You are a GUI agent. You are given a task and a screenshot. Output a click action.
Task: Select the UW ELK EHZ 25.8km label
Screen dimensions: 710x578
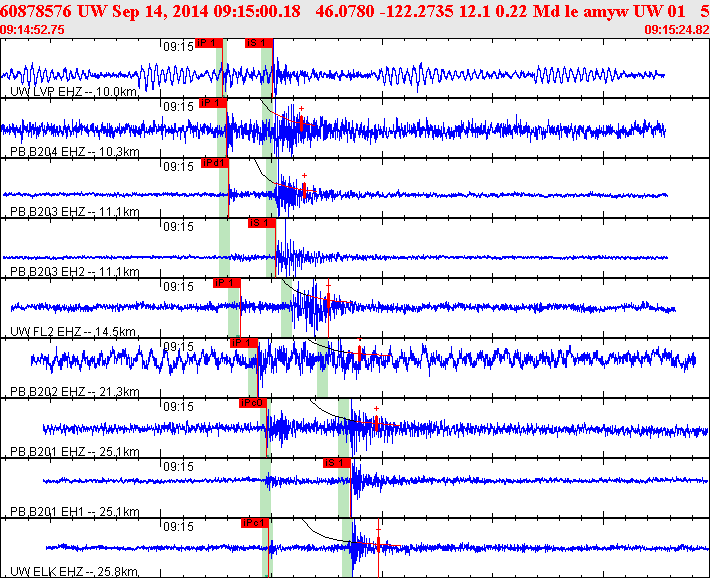coord(72,571)
